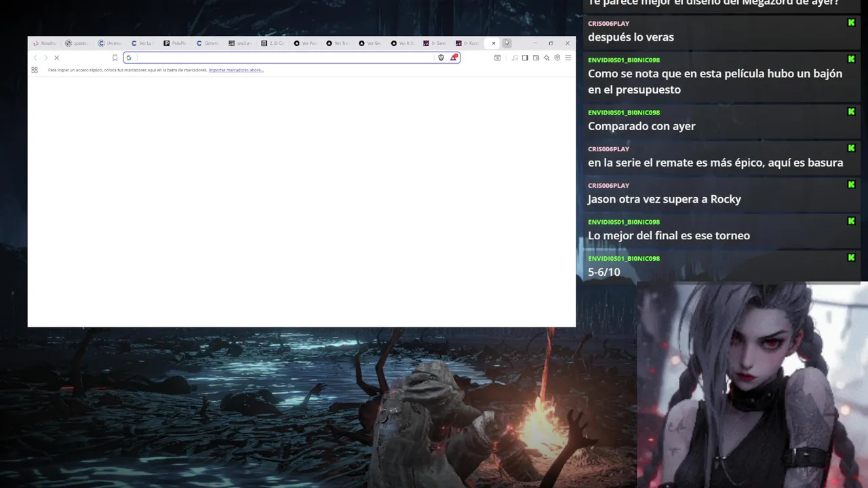Open the apps grid icon in the bookmarks bar
Viewport: 868px width, 488px height.
[35, 70]
